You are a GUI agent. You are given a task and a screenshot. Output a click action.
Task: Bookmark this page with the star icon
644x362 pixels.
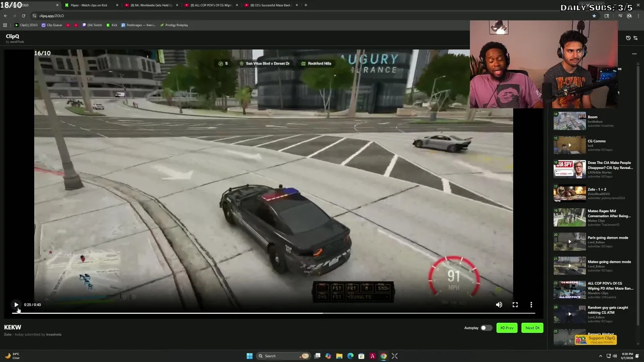pos(594,16)
